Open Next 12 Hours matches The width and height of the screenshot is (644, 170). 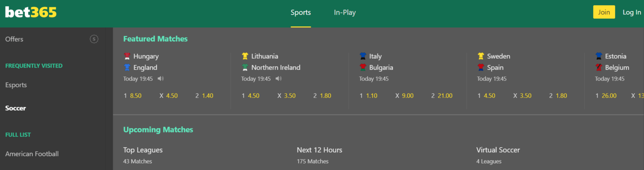319,155
